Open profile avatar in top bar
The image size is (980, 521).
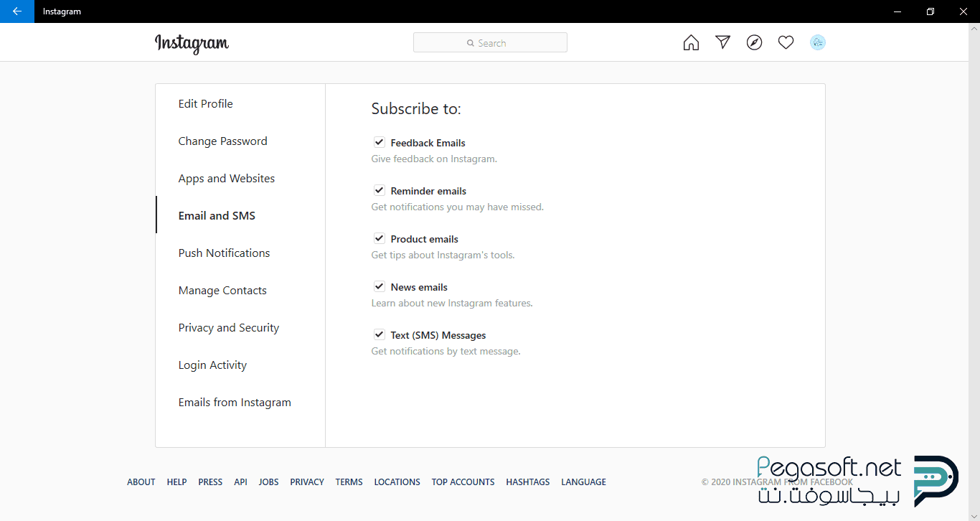(817, 43)
